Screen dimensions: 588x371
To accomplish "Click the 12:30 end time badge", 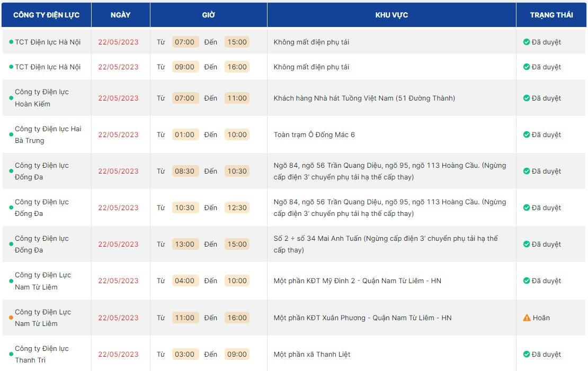I will point(237,208).
